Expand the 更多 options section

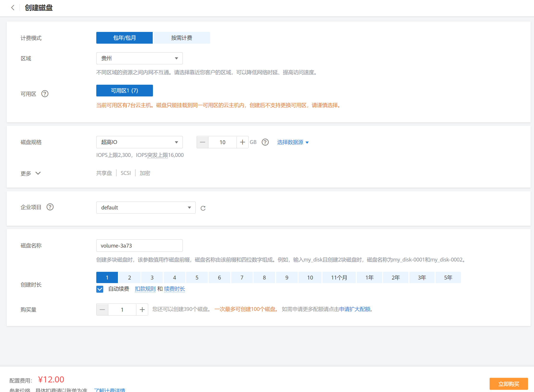[31, 173]
